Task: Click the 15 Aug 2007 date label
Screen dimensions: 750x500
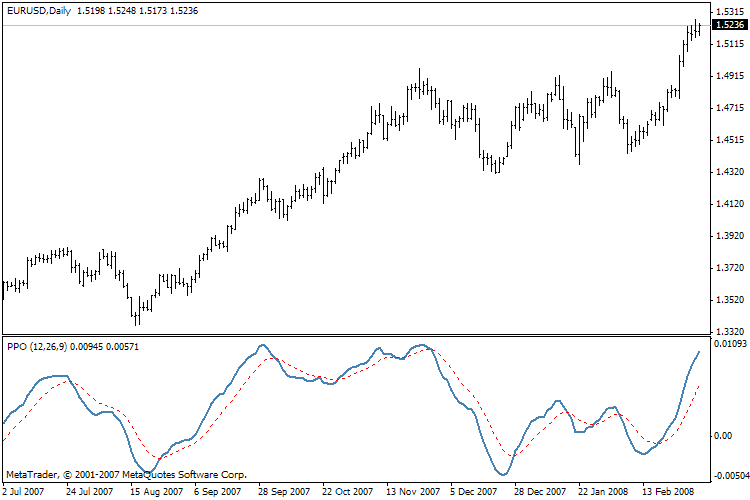Action: click(x=156, y=492)
